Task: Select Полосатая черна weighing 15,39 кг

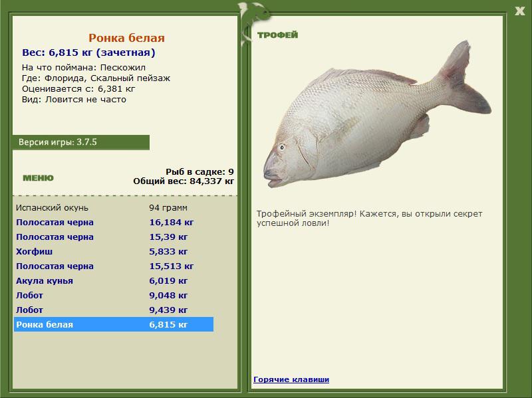Action: tap(114, 237)
